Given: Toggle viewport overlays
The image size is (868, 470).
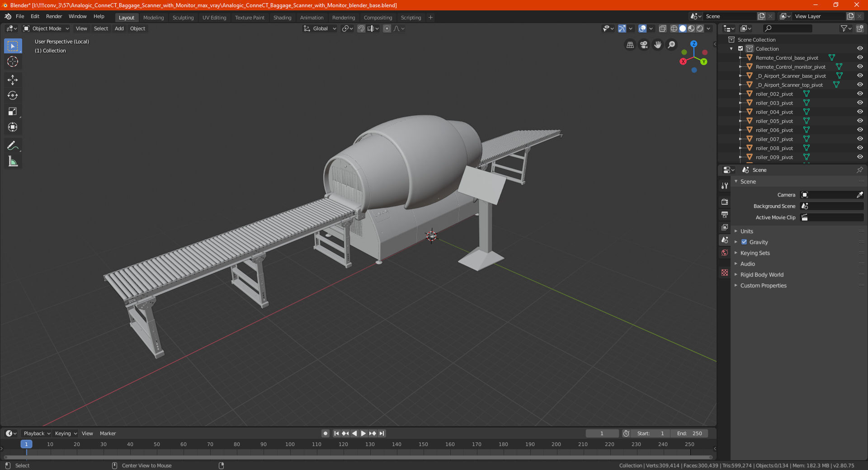Looking at the screenshot, I should pos(642,28).
